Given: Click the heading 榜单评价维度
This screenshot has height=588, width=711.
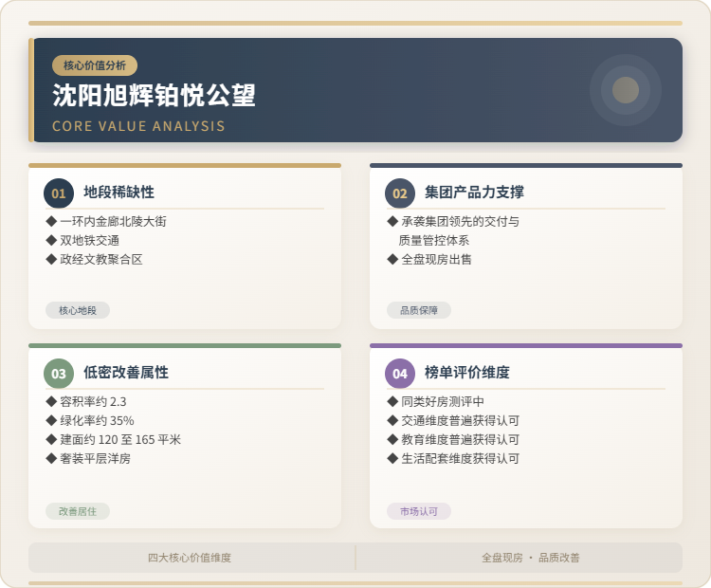Looking at the screenshot, I should coord(467,373).
